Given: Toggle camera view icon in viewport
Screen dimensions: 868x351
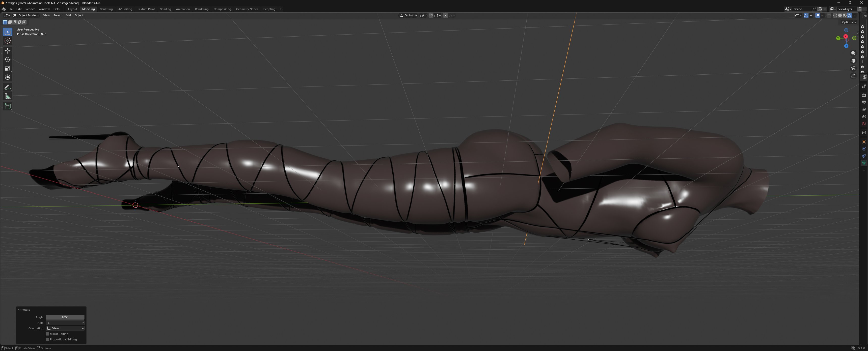Looking at the screenshot, I should [x=853, y=68].
